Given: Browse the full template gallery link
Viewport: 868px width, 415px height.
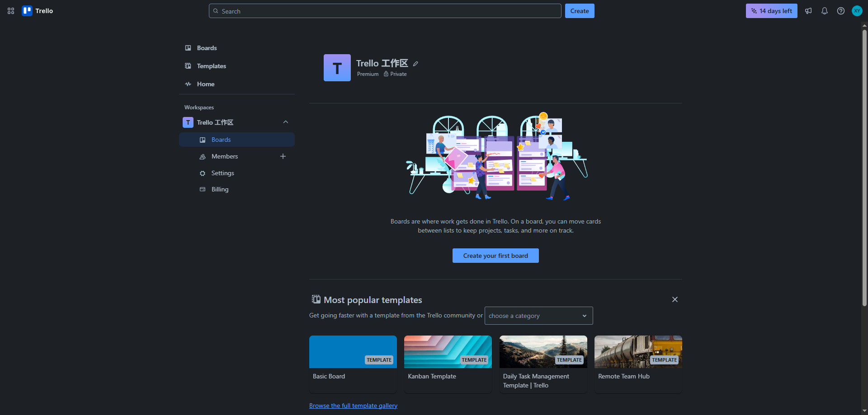Looking at the screenshot, I should pyautogui.click(x=353, y=406).
